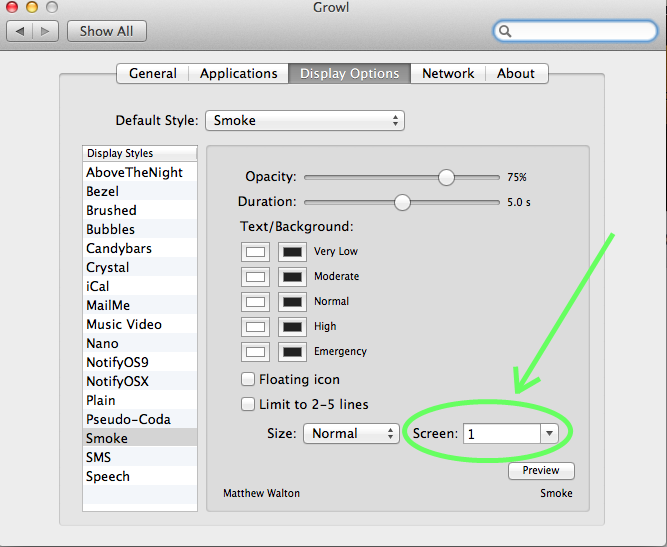
Task: Click the Preview button
Action: point(541,470)
